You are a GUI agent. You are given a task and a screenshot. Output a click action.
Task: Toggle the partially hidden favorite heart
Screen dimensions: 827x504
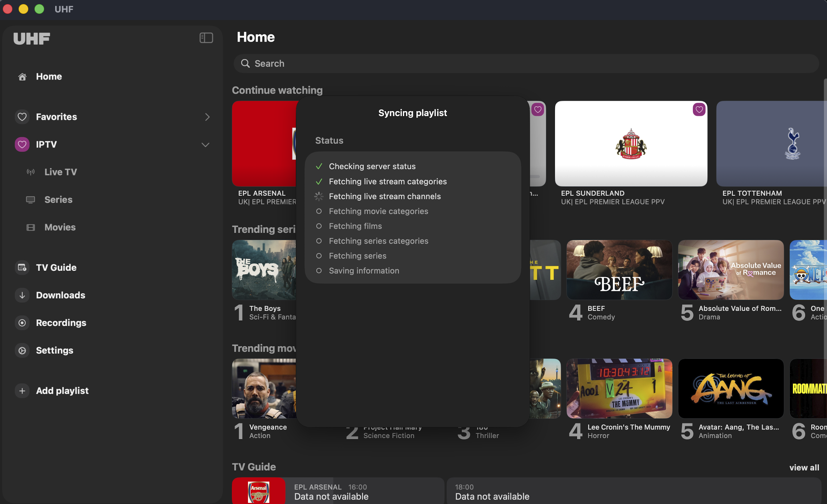[x=537, y=110]
